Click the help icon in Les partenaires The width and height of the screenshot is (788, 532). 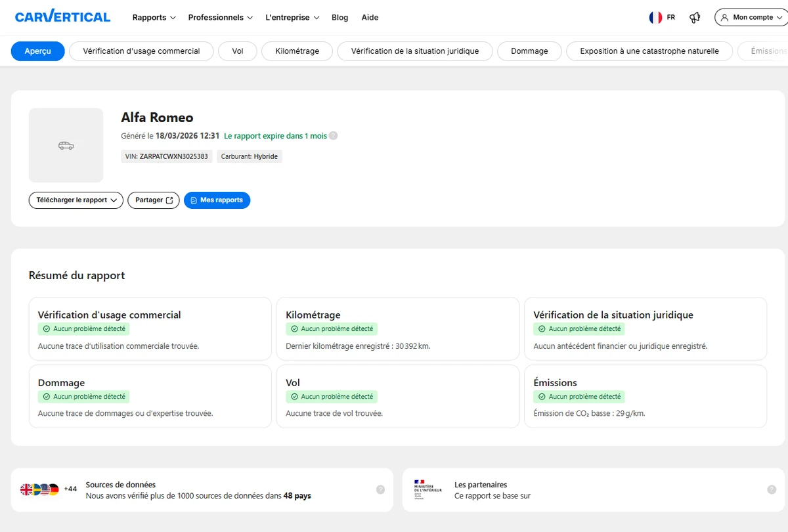(x=772, y=489)
